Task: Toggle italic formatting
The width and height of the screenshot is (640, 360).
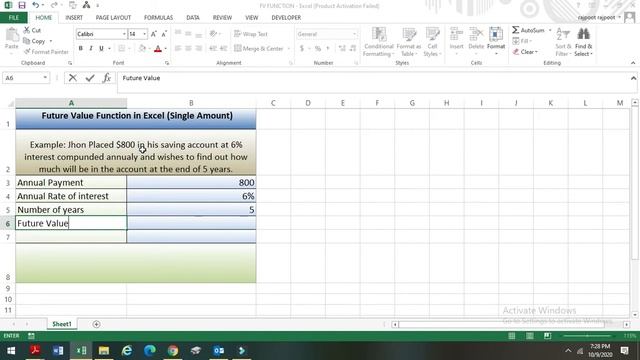Action: (x=91, y=49)
